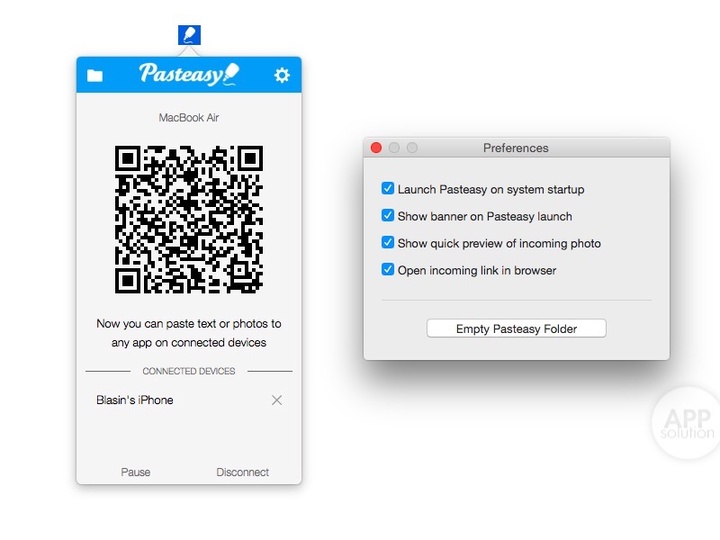This screenshot has height=540, width=720.
Task: Minimize the Preferences window
Action: 394,148
